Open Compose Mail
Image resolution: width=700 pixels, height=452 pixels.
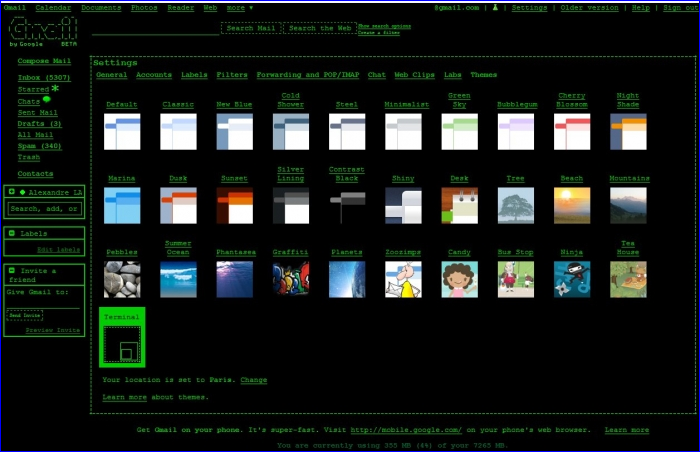44,61
